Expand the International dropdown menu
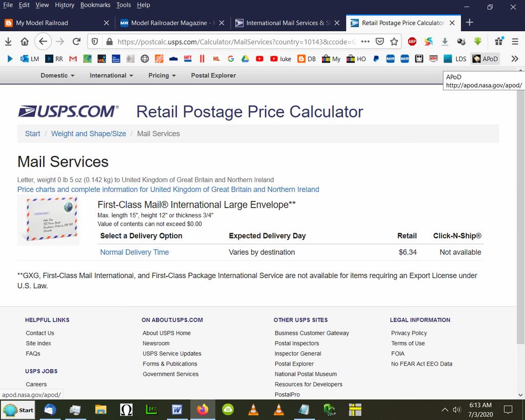The width and height of the screenshot is (525, 420). click(x=111, y=75)
